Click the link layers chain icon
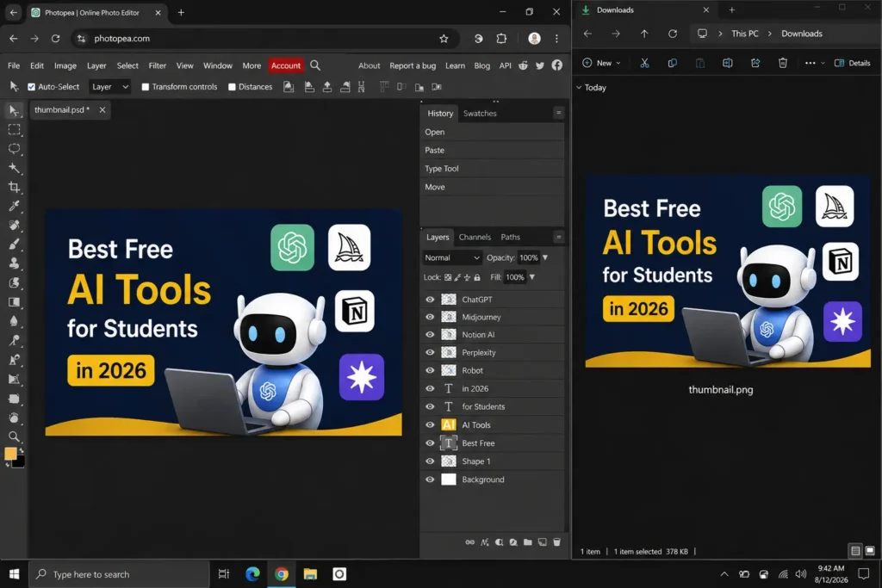The height and width of the screenshot is (588, 882). coord(469,542)
